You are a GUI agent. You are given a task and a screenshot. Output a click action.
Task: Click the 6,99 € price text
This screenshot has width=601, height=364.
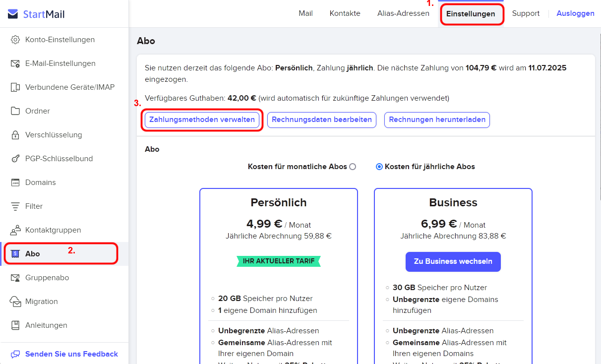tap(439, 224)
